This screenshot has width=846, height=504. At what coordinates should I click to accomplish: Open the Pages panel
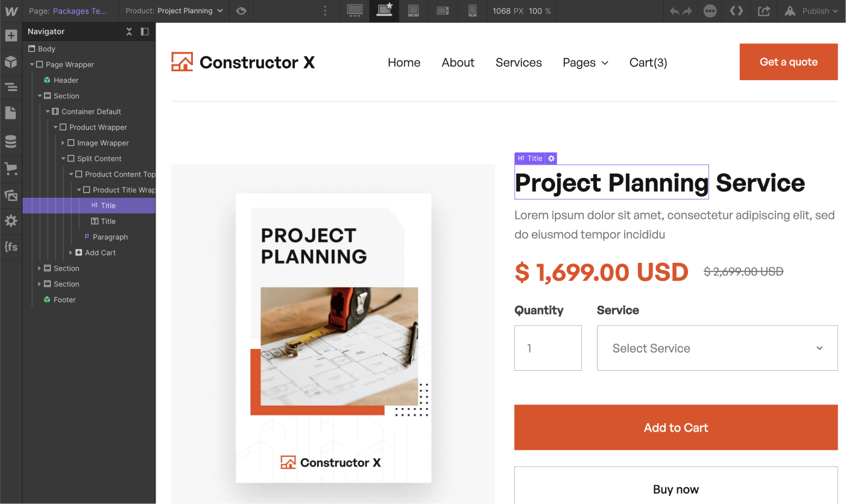click(11, 113)
